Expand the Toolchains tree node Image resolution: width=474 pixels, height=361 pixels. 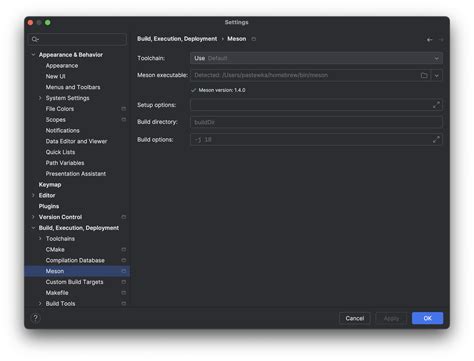pos(40,239)
